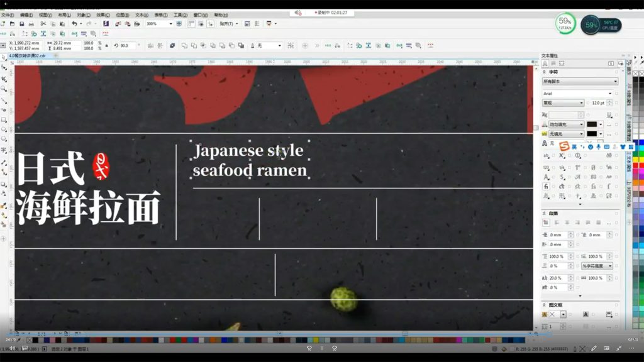This screenshot has width=644, height=362.
Task: Toggle the ligature fi button
Action: coord(545,187)
